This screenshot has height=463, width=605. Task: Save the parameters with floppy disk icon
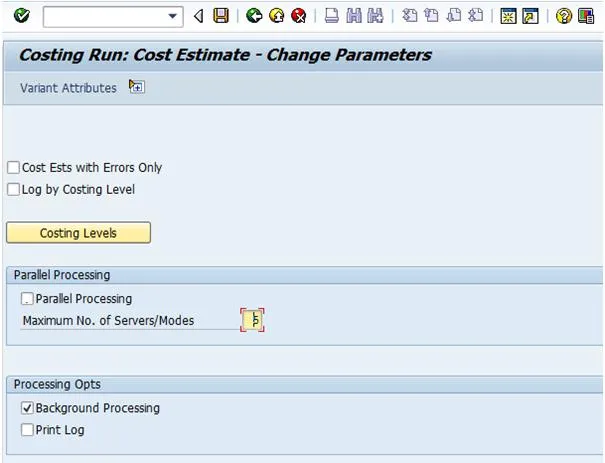221,16
